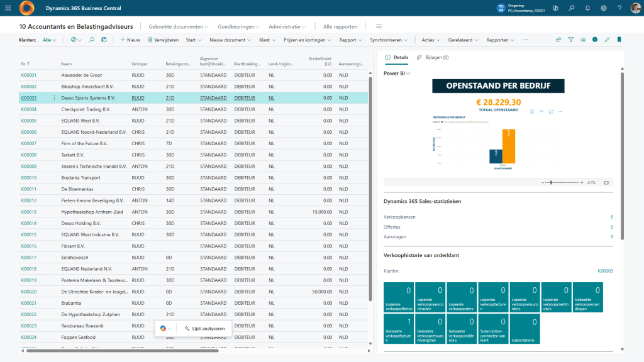The width and height of the screenshot is (644, 362).
Task: Open Power BI visual in focus mode
Action: 551,112
